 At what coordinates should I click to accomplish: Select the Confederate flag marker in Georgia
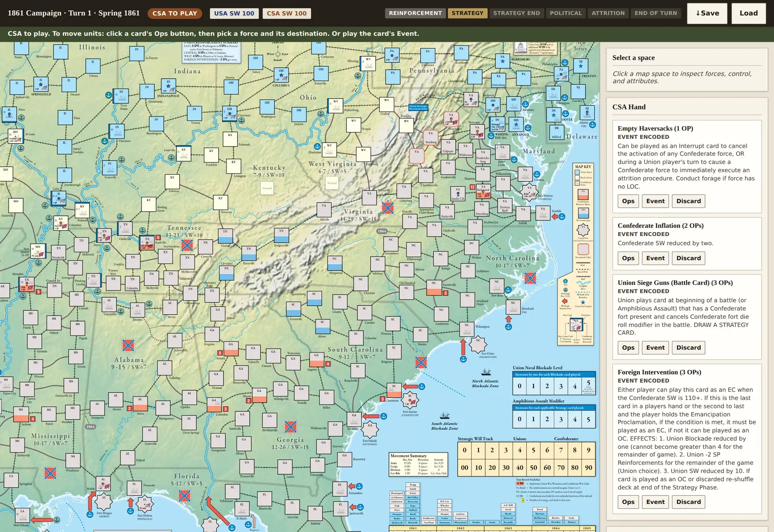tap(290, 427)
